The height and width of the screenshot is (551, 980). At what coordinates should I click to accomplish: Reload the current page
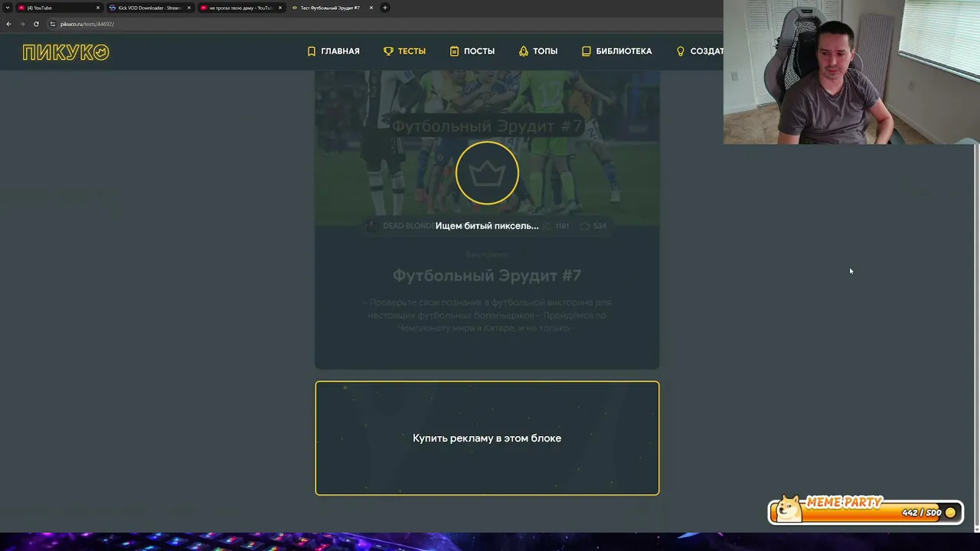pos(36,24)
